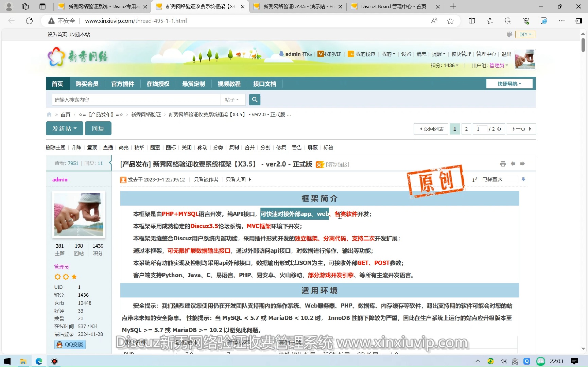Go to page 2 of thread
588x367 pixels.
click(x=466, y=129)
